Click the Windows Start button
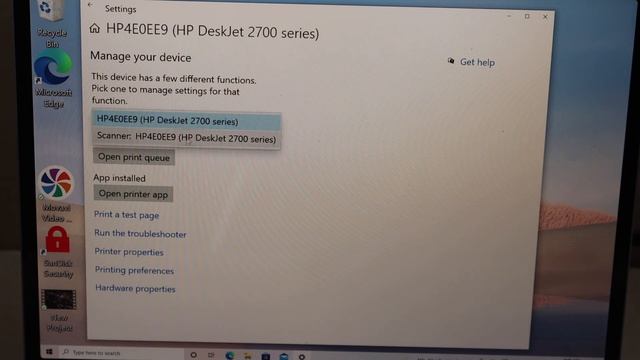 pyautogui.click(x=49, y=352)
